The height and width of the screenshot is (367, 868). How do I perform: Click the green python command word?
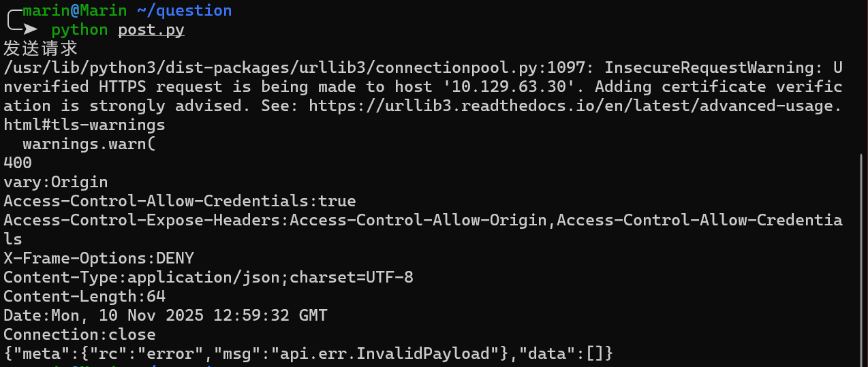tap(79, 30)
